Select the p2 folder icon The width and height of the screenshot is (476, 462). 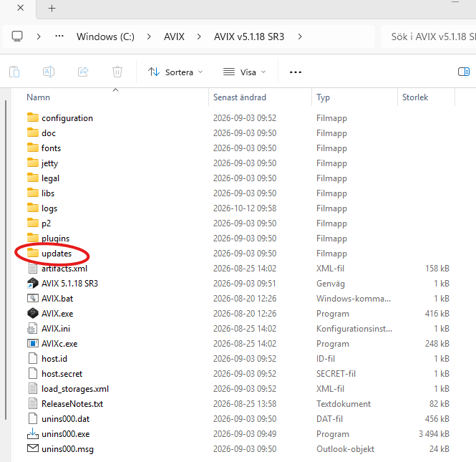coord(33,223)
